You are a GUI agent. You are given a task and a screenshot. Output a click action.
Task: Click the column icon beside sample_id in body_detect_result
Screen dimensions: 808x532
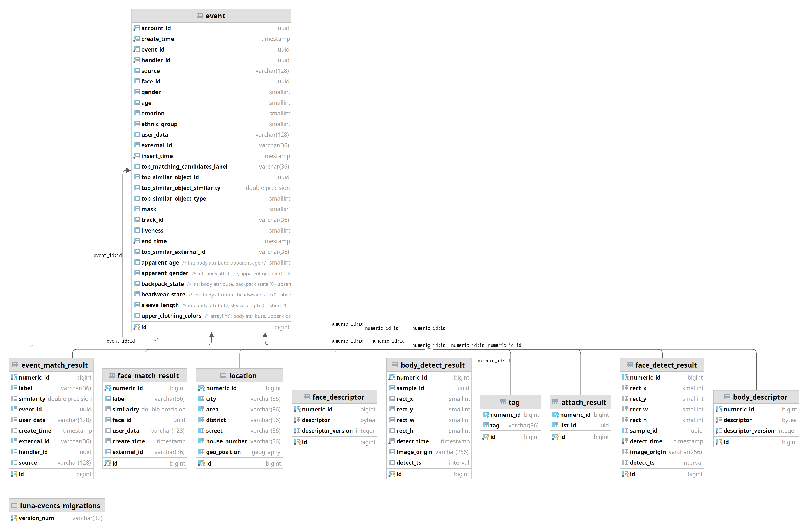[x=392, y=388]
